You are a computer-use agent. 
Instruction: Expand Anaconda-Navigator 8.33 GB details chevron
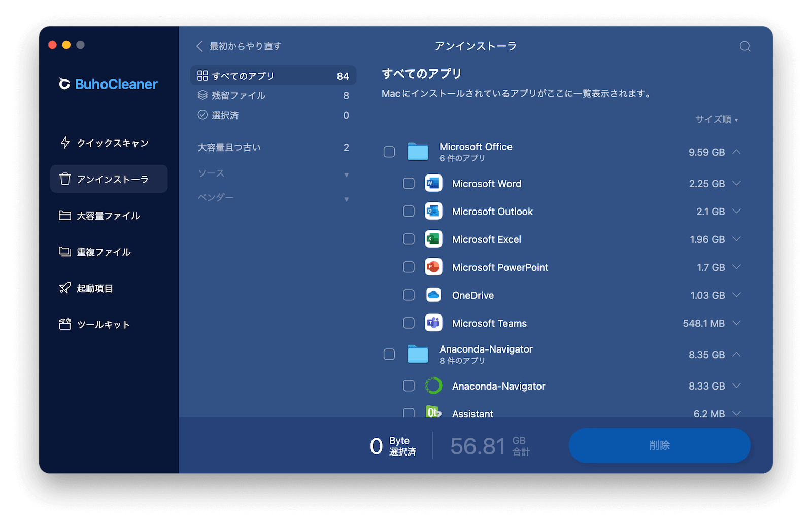pos(737,386)
